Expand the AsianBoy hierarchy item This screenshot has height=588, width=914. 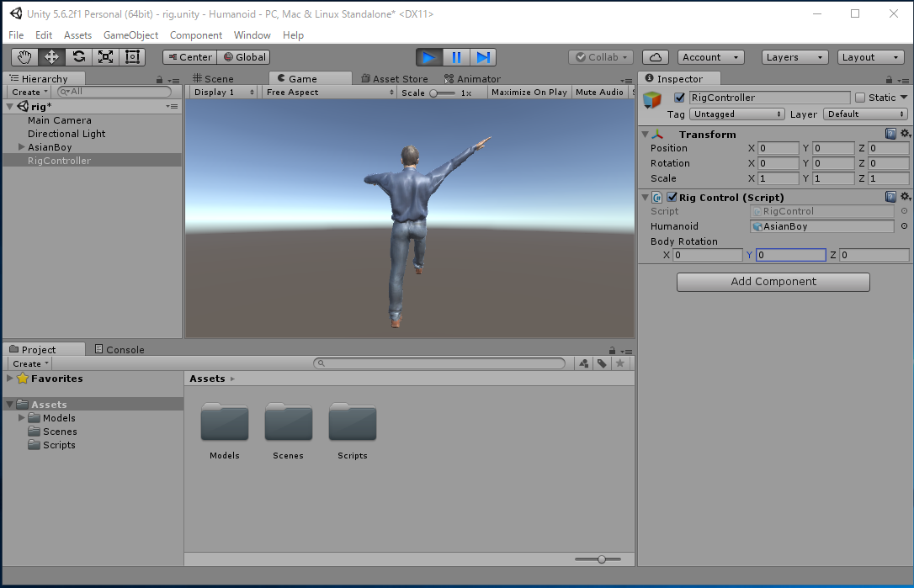[x=21, y=147]
